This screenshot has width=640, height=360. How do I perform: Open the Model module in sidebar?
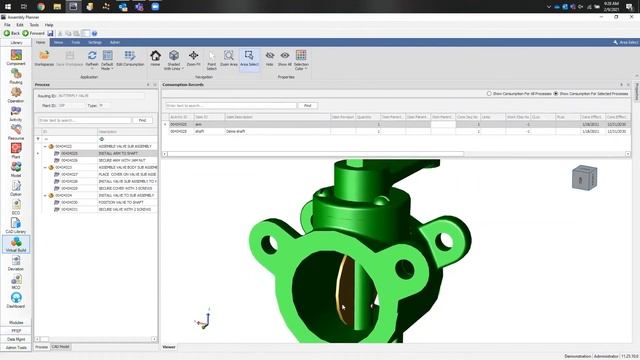(16, 169)
